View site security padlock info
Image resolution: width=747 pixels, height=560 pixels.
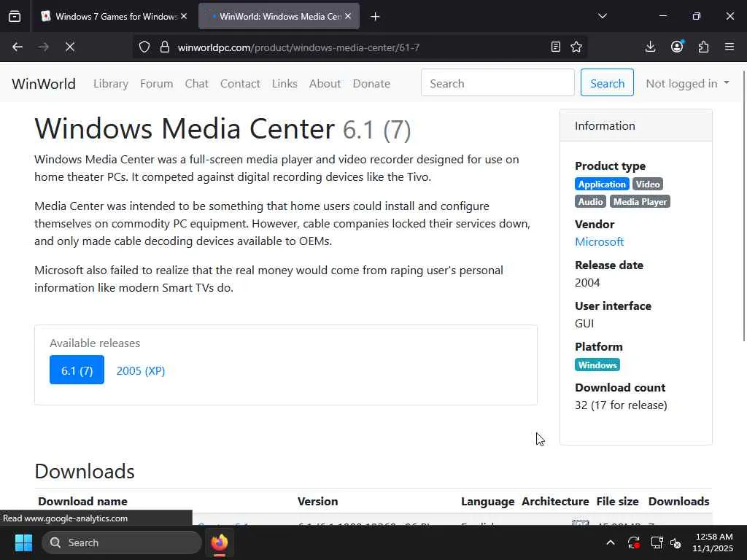pos(165,47)
